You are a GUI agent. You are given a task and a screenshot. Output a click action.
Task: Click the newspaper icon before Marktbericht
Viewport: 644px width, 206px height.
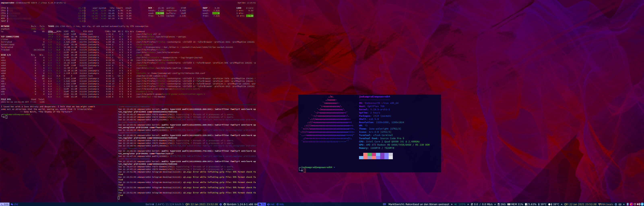[x=385, y=204]
